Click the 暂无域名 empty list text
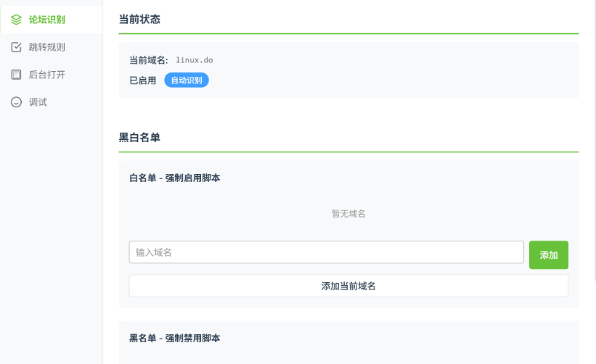 pos(348,214)
